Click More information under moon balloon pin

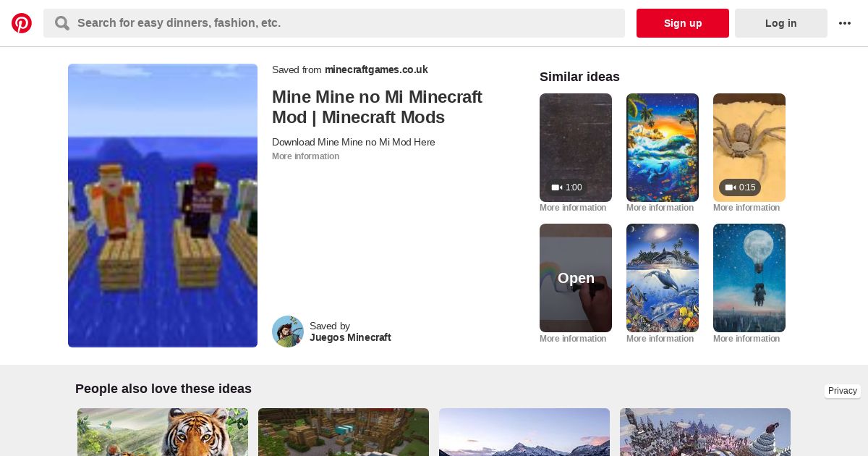point(746,339)
